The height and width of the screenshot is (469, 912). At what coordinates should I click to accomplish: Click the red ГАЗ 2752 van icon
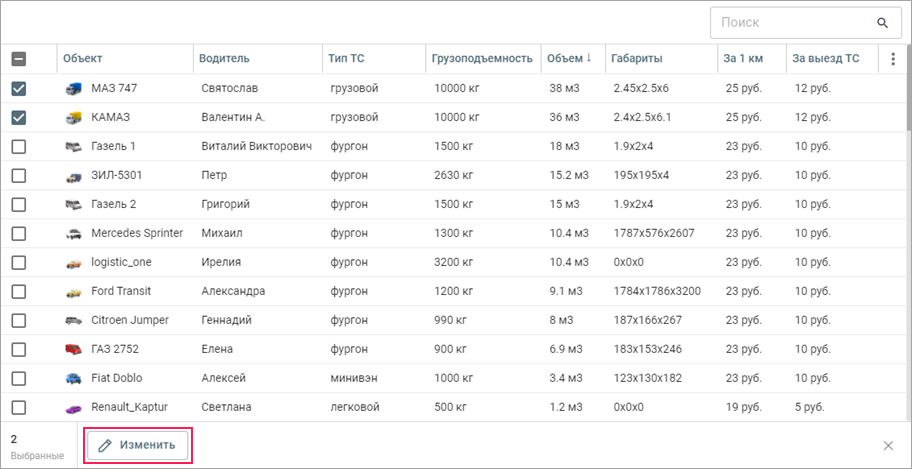point(70,350)
